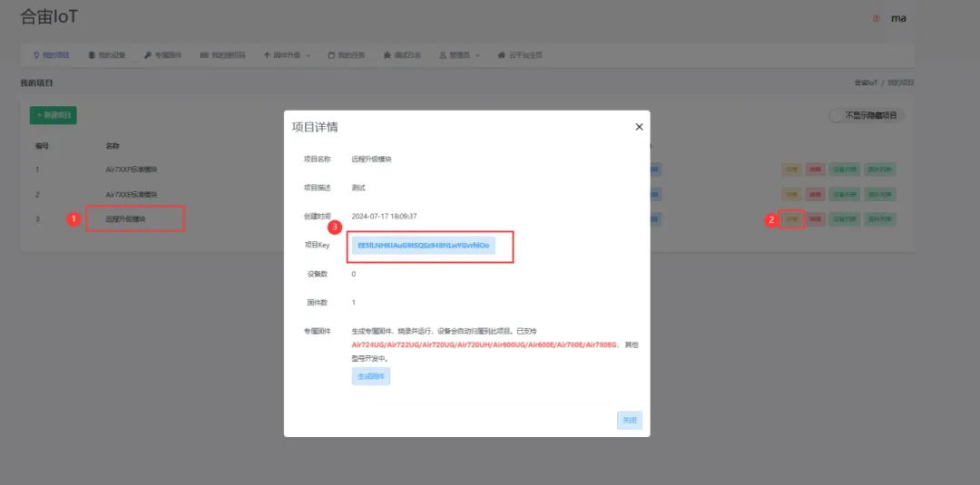Expand the 固件升级 dropdown menu

click(287, 55)
